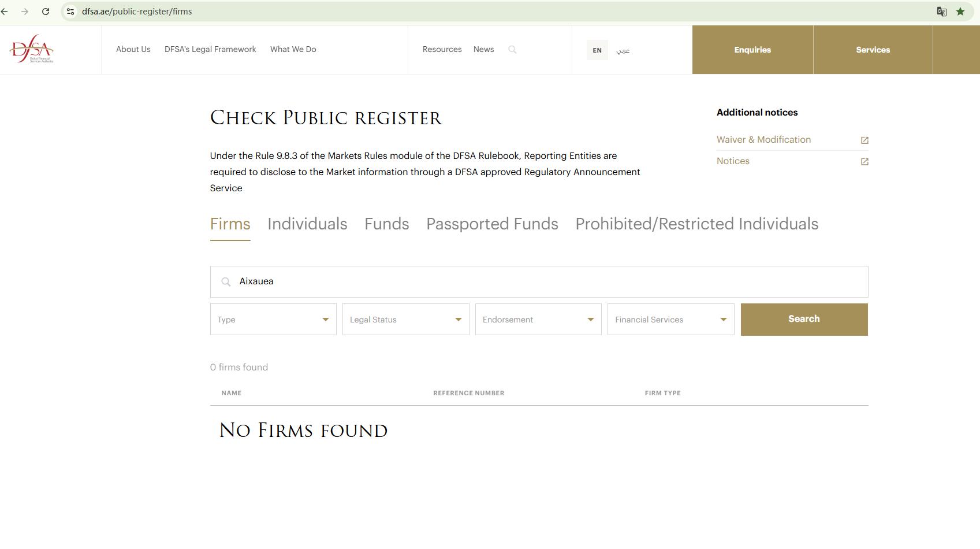Go back using browser back arrow
This screenshot has width=980, height=549.
pyautogui.click(x=5, y=12)
